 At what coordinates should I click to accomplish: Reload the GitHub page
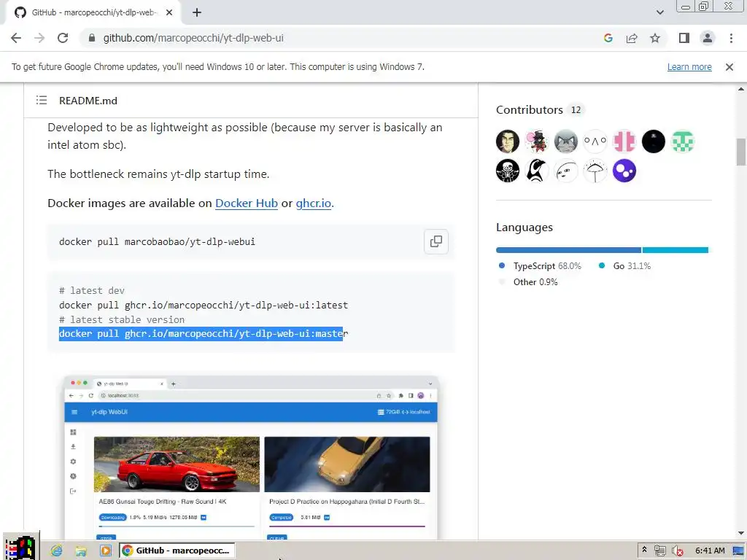[x=63, y=38]
